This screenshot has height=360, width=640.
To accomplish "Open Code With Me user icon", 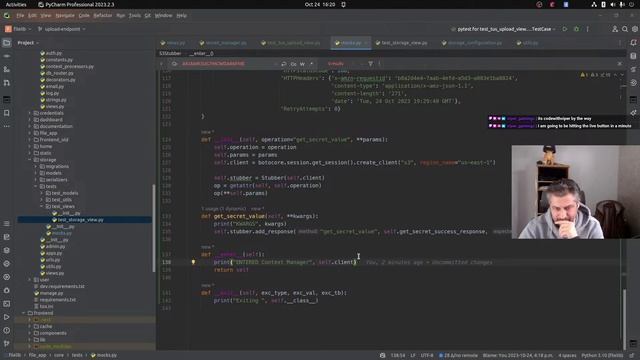I will coord(615,29).
